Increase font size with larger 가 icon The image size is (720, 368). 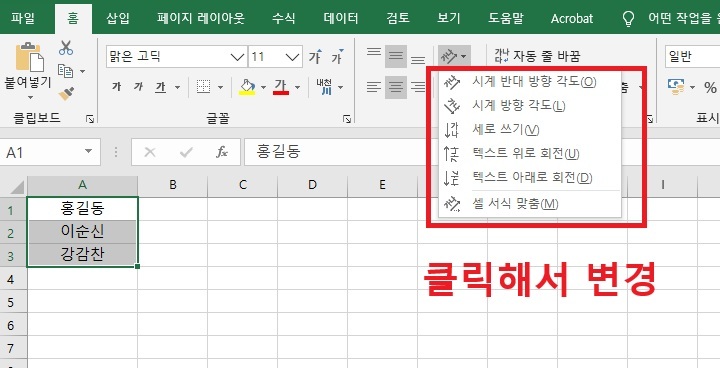pos(315,57)
